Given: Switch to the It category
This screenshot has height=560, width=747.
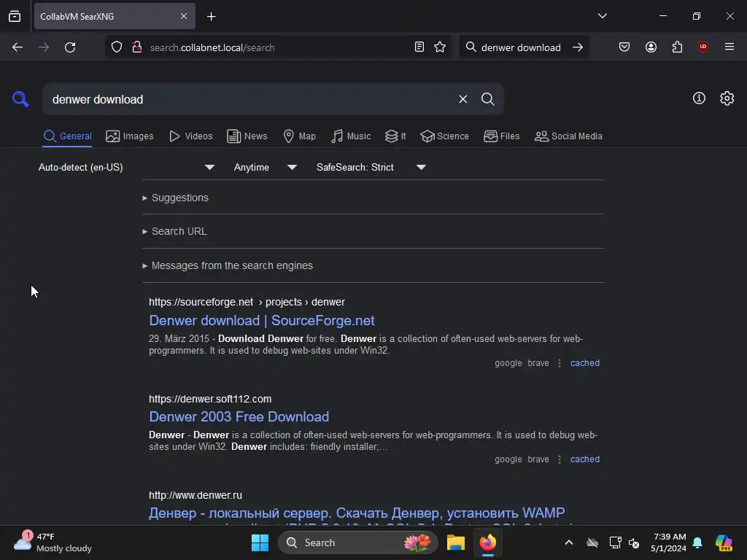Looking at the screenshot, I should tap(395, 136).
